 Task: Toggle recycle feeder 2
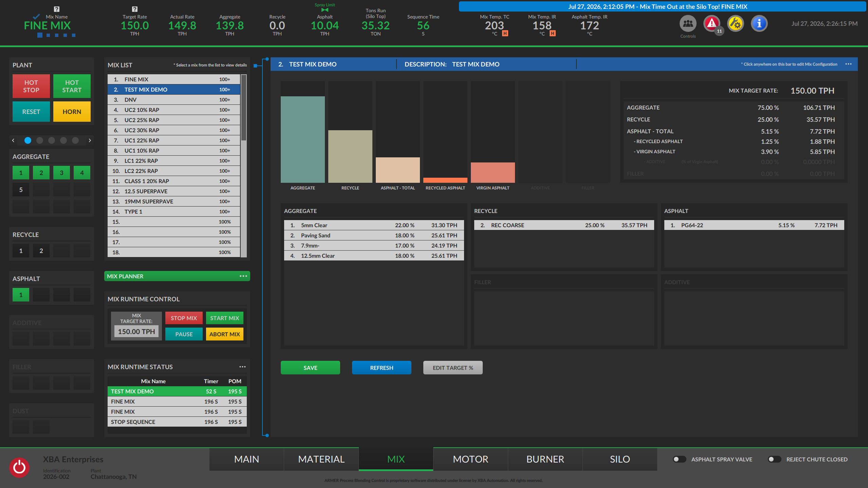41,251
